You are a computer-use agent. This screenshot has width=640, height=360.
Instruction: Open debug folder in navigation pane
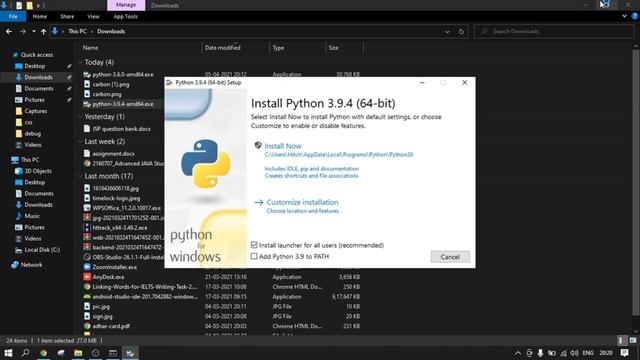tap(32, 133)
